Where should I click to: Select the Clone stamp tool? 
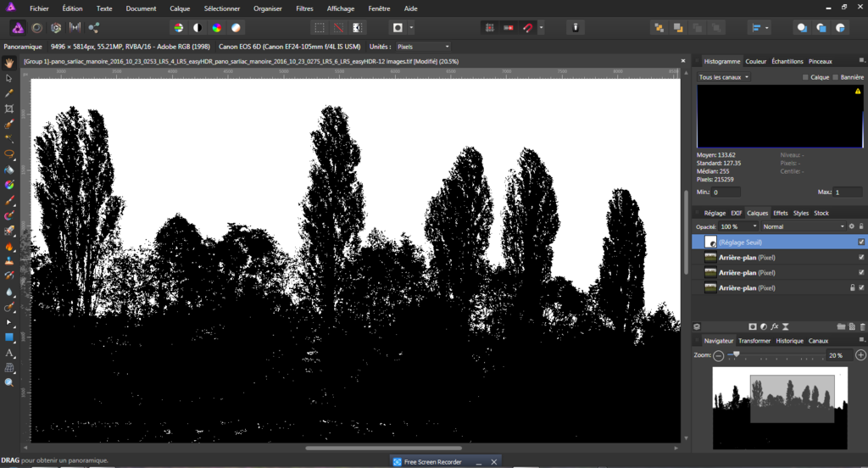pos(8,261)
